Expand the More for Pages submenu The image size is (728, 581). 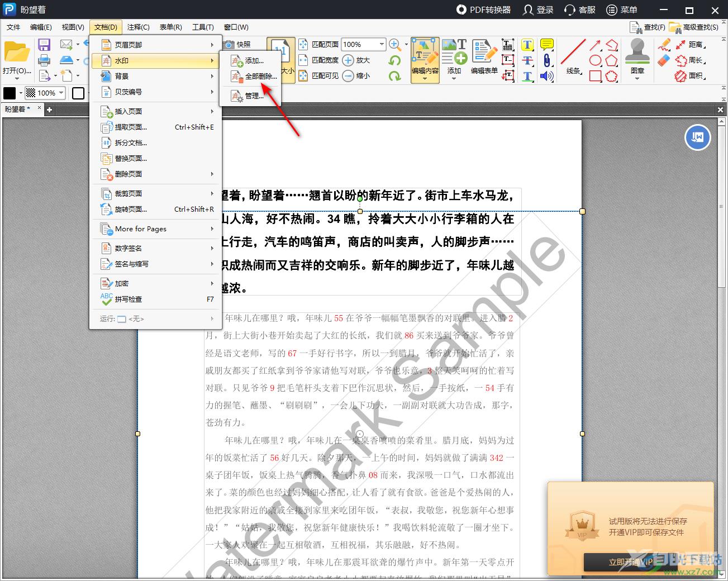point(156,228)
